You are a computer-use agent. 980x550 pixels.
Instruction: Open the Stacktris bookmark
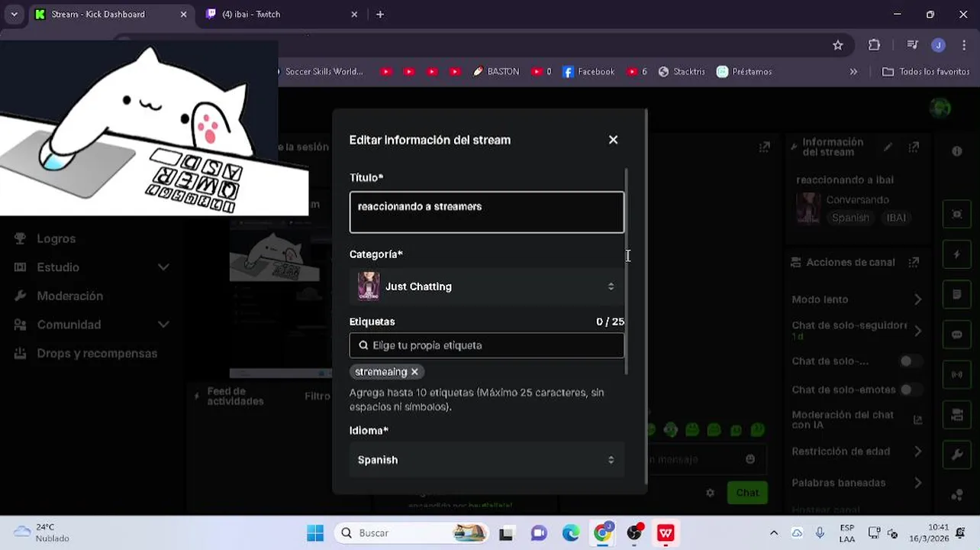click(x=682, y=71)
